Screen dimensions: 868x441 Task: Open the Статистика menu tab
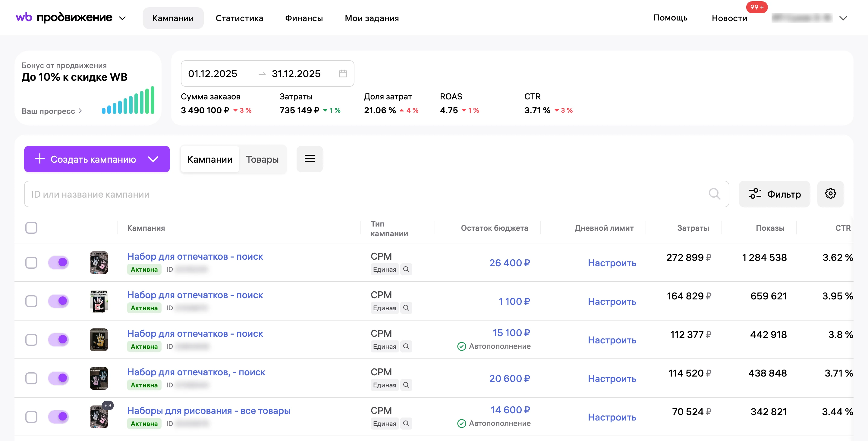coord(239,18)
